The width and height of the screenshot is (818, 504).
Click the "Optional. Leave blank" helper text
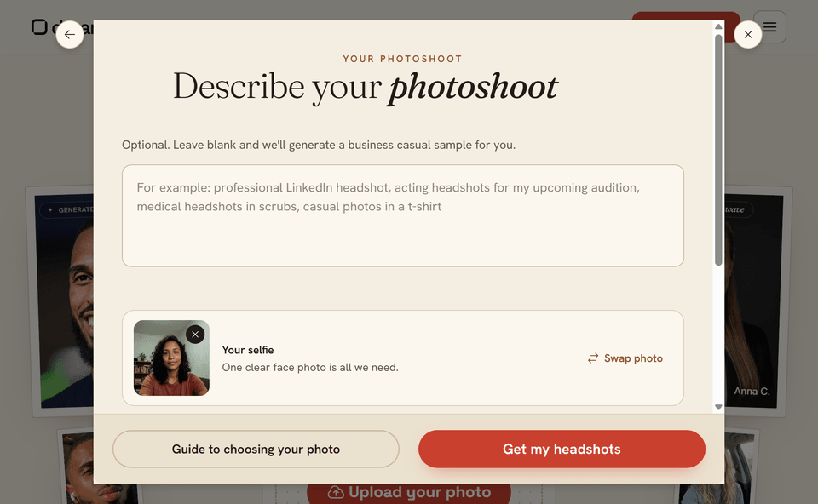pyautogui.click(x=319, y=145)
